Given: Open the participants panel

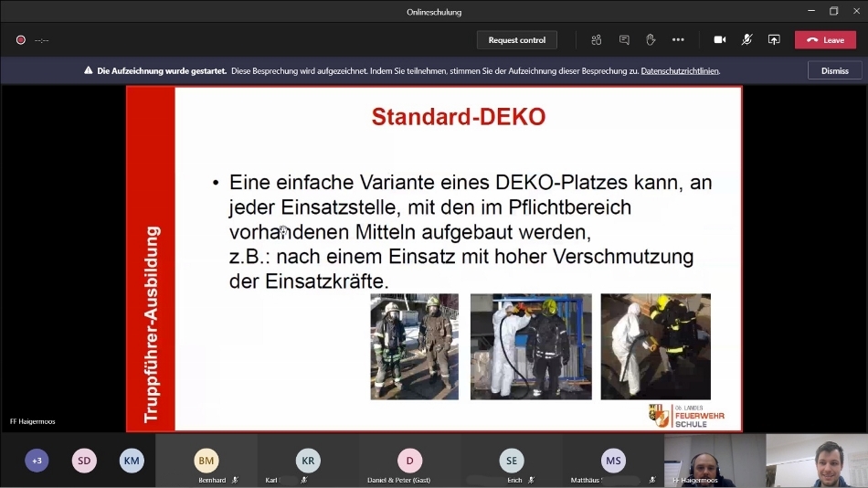Looking at the screenshot, I should tap(597, 40).
